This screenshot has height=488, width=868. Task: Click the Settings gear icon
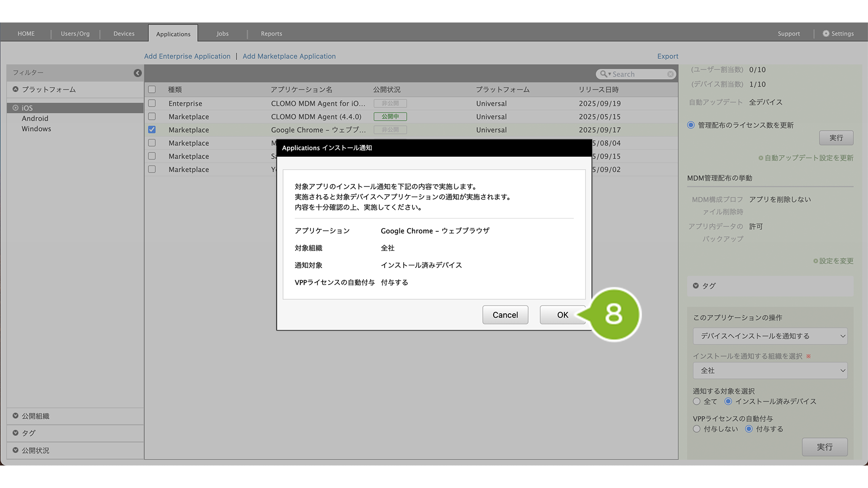click(x=826, y=34)
